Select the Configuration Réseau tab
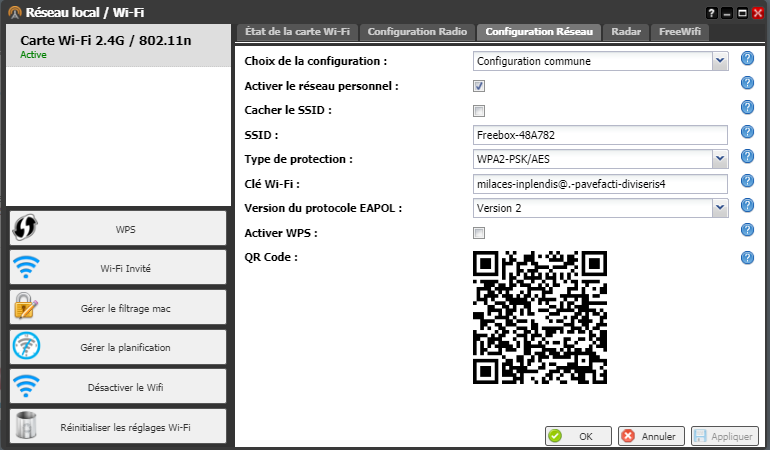Viewport: 770px width, 450px height. click(539, 32)
